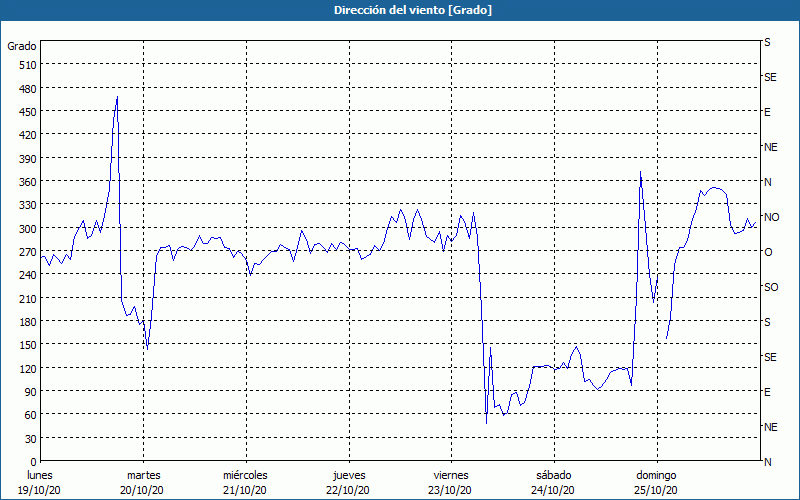Click the 'viernes' day label
The height and width of the screenshot is (500, 800).
451,475
